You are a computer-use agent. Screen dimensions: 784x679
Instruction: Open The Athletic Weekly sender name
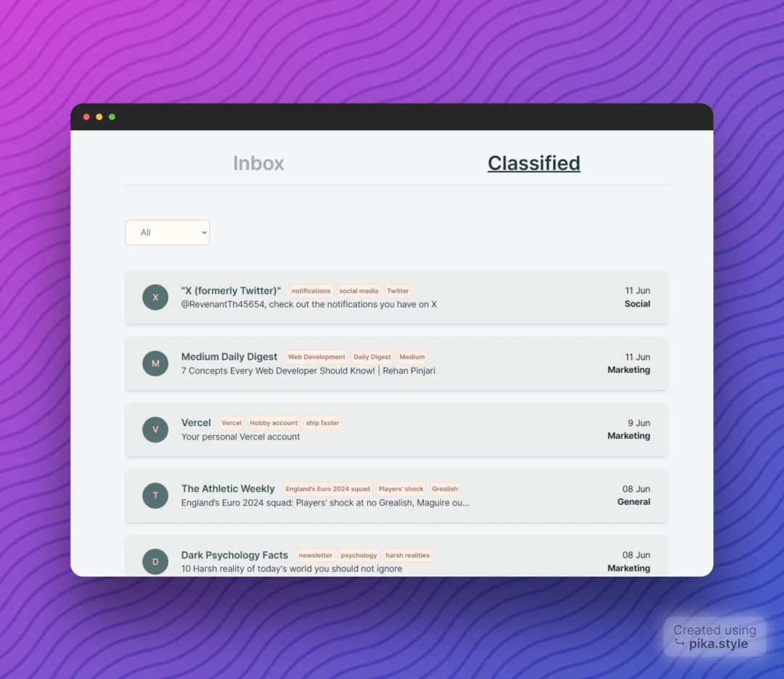(228, 489)
